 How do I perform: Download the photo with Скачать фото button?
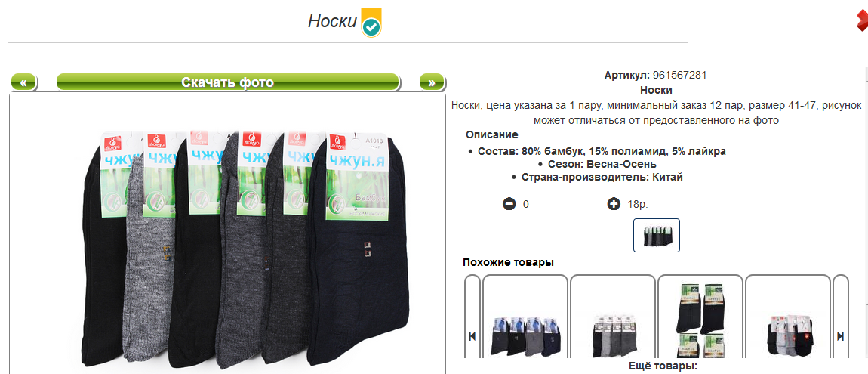[227, 82]
